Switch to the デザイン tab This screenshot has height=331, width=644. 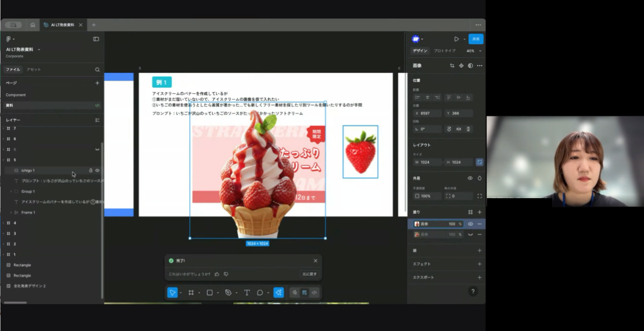coord(420,51)
